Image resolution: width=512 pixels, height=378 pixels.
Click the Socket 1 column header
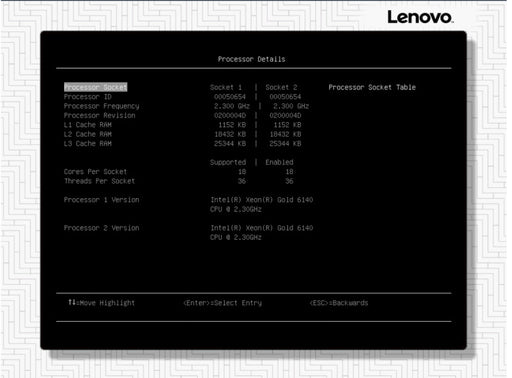226,87
